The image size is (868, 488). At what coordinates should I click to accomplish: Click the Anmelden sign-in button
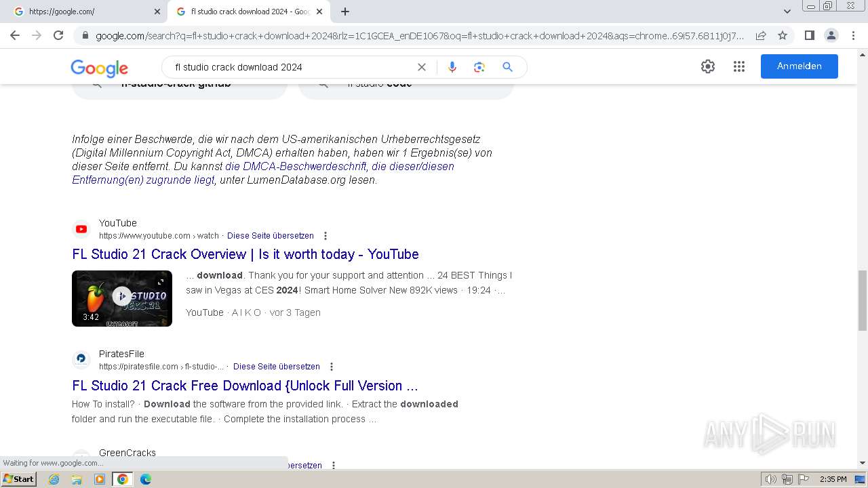tap(800, 66)
